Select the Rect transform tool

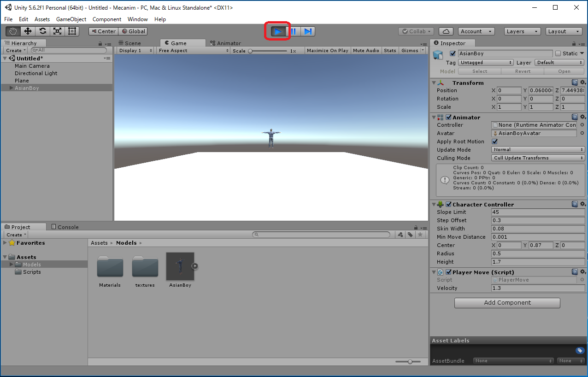72,31
